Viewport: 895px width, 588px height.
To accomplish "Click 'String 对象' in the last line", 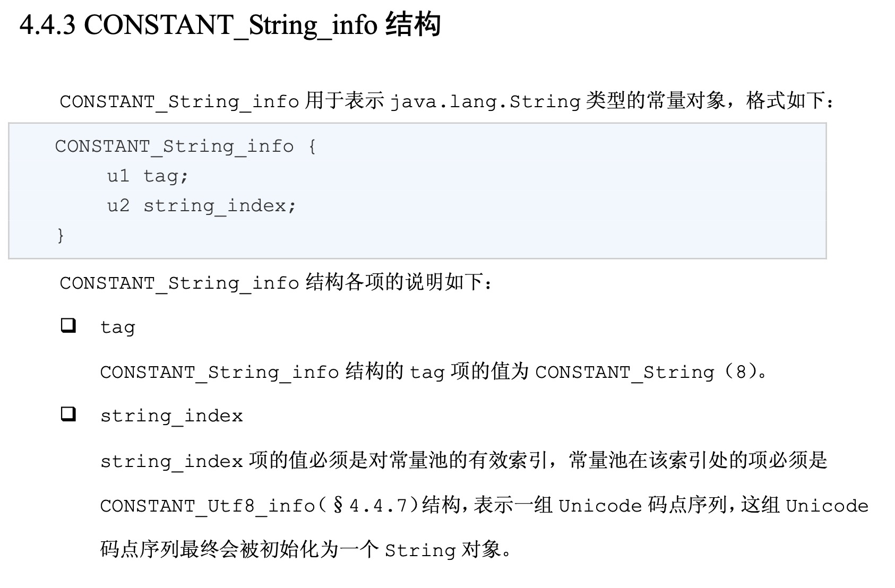I will tap(443, 550).
